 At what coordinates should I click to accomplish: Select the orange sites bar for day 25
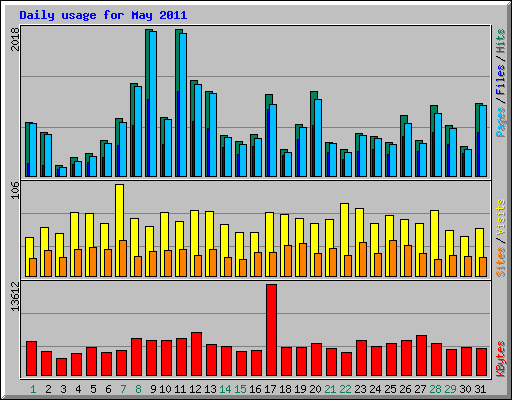[x=393, y=258]
